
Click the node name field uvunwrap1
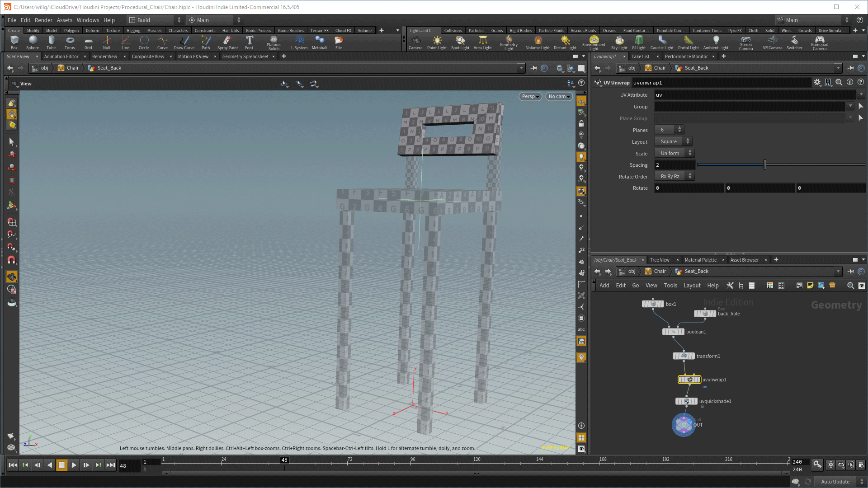pos(721,83)
